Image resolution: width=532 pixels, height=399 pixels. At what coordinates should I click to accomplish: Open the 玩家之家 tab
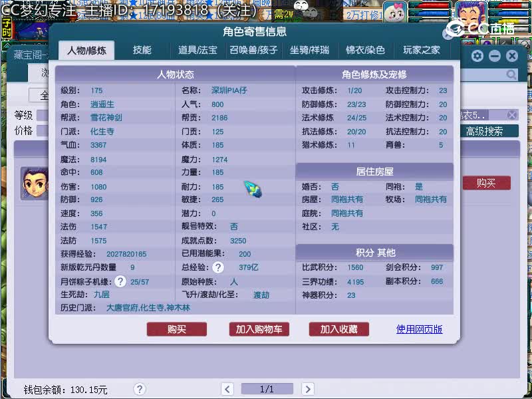click(x=422, y=51)
